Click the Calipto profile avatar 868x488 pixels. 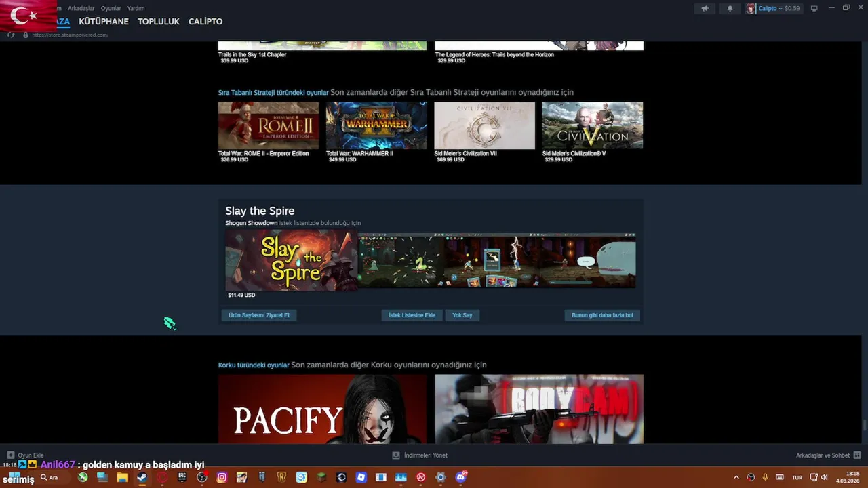coord(751,8)
